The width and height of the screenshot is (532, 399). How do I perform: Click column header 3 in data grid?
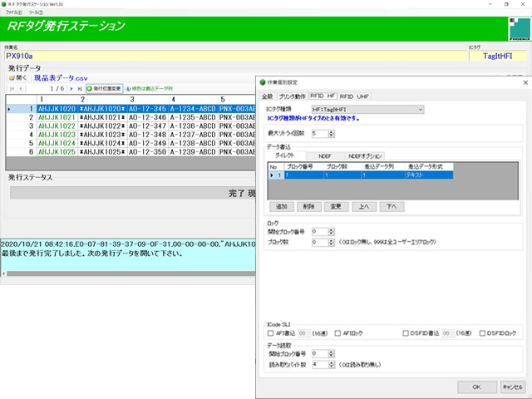click(x=148, y=100)
